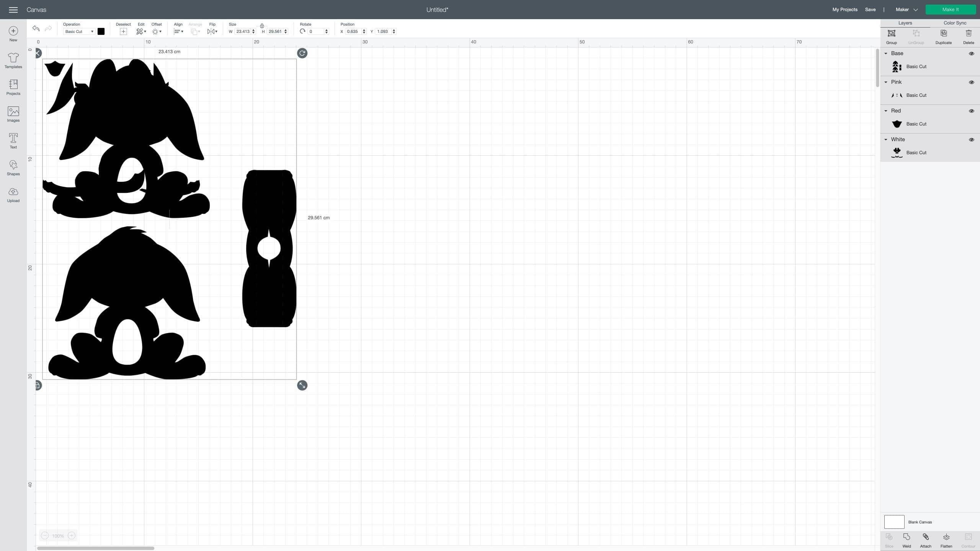Group selected layers
Screen dimensions: 980x551
point(892,37)
